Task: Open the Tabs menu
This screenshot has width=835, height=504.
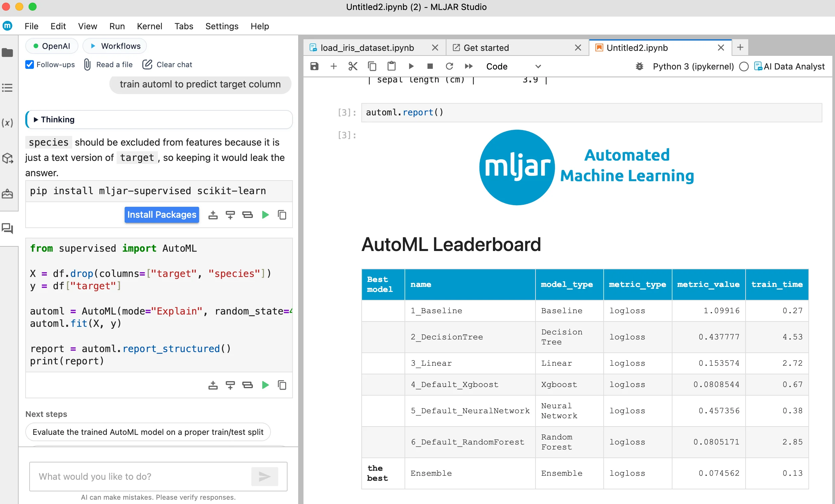Action: [184, 26]
